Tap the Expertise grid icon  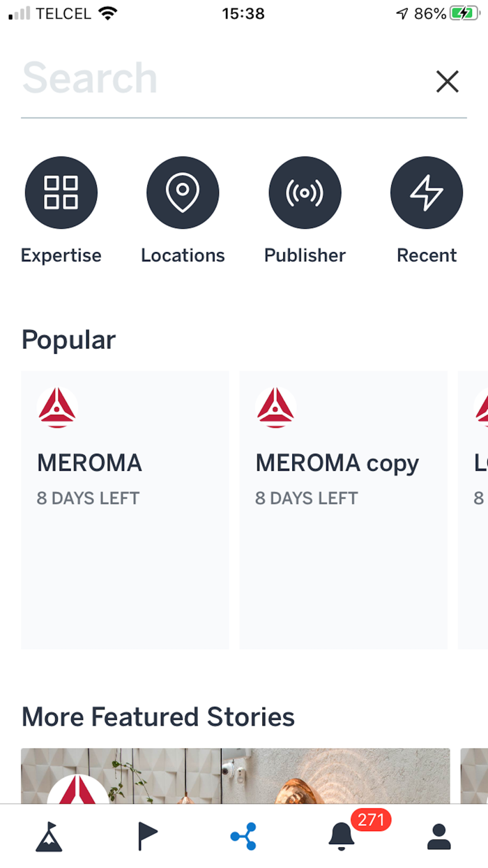coord(61,193)
